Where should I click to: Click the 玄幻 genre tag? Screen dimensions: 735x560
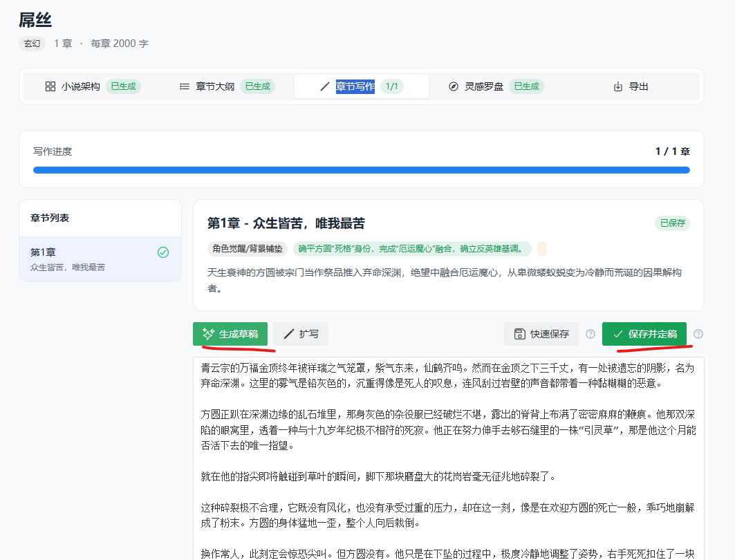[32, 43]
